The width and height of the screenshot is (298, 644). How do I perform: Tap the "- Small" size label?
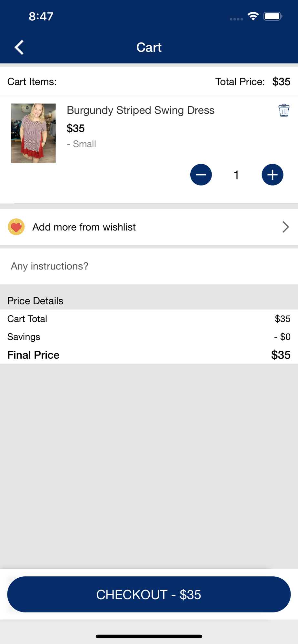pos(81,144)
